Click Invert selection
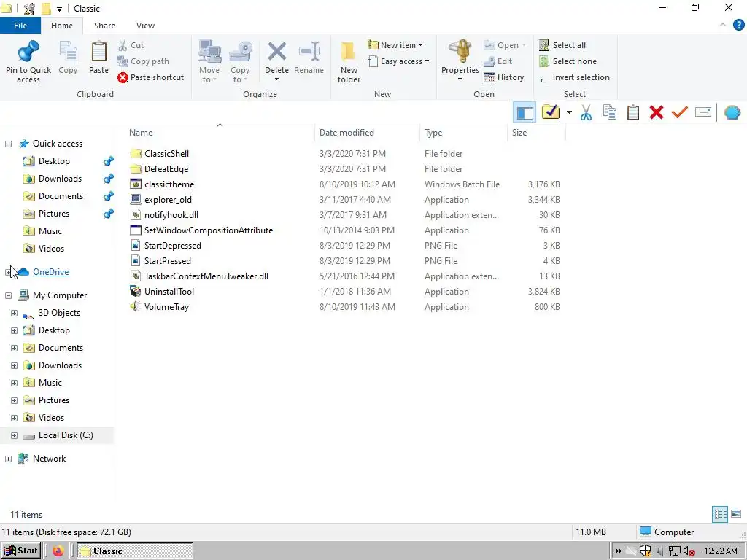The image size is (747, 560). [x=574, y=77]
